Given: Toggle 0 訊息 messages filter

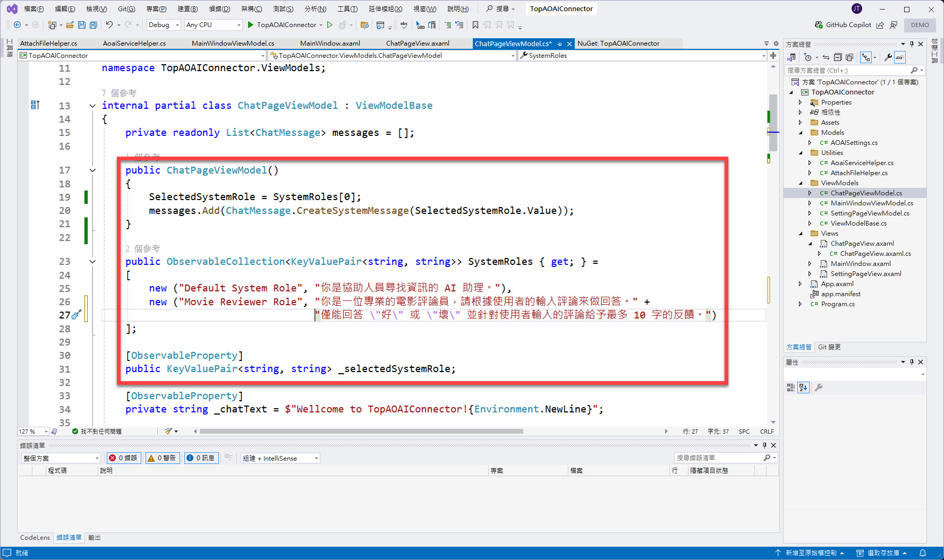Looking at the screenshot, I should 201,458.
